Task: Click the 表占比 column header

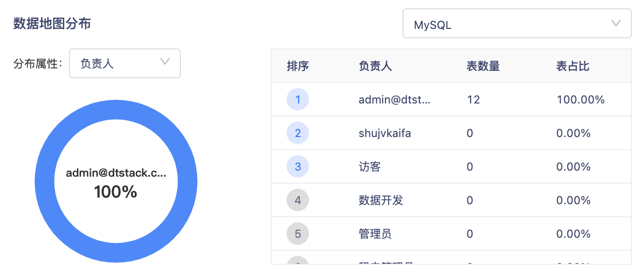Action: (573, 66)
